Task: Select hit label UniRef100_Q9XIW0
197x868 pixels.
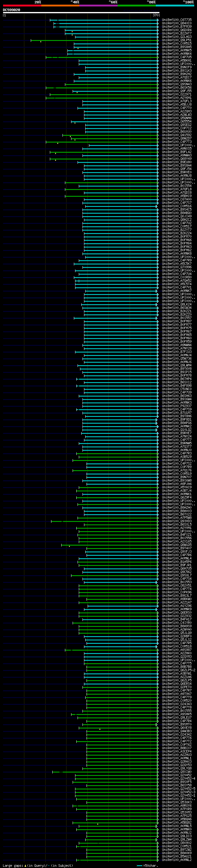Action: (176, 772)
